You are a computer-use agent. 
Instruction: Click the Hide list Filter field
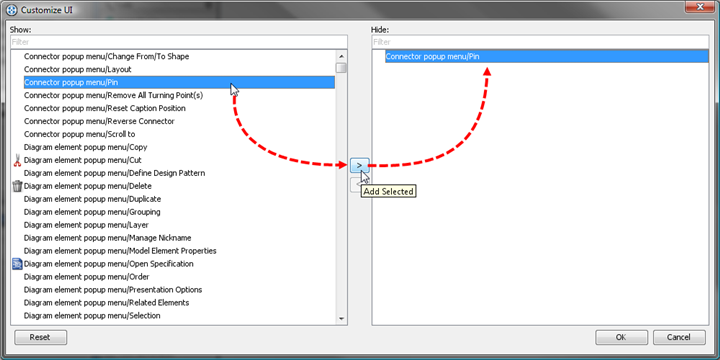coord(540,42)
